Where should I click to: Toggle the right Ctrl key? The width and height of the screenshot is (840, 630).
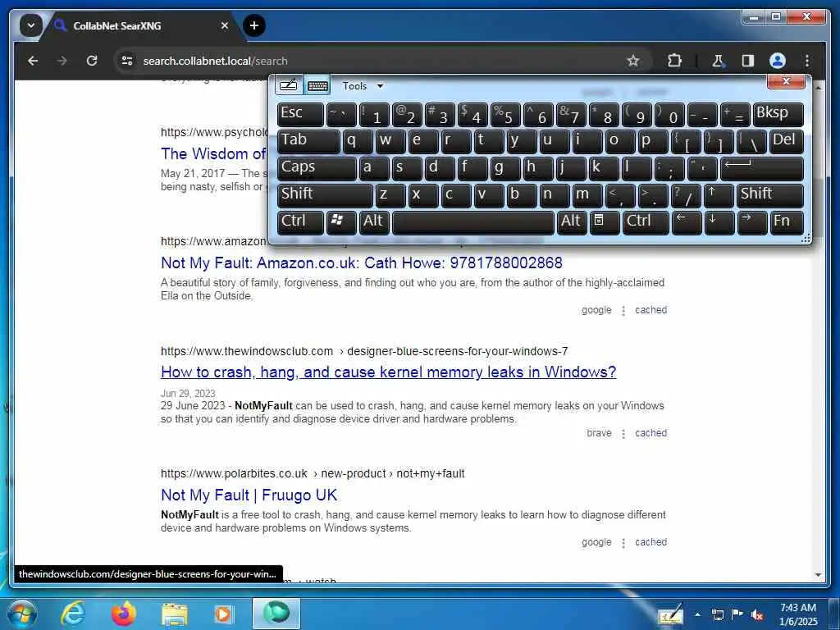coord(646,222)
